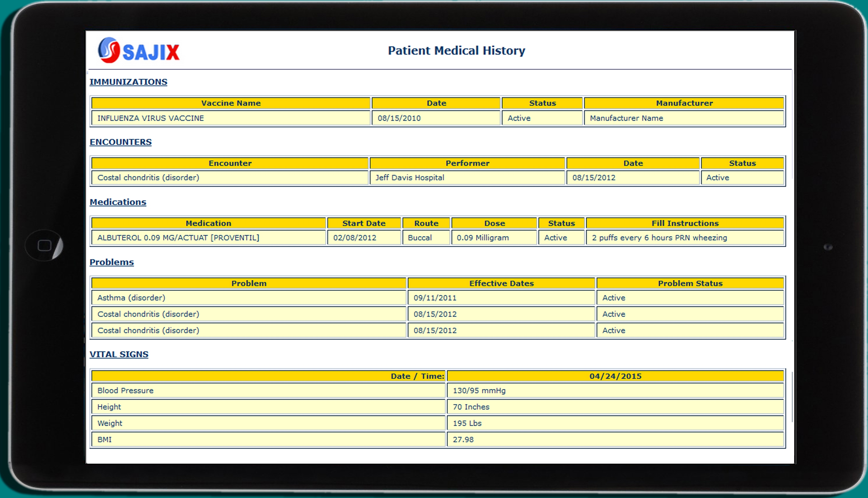Image resolution: width=868 pixels, height=498 pixels.
Task: Click the Fill Instructions column header
Action: [x=685, y=223]
